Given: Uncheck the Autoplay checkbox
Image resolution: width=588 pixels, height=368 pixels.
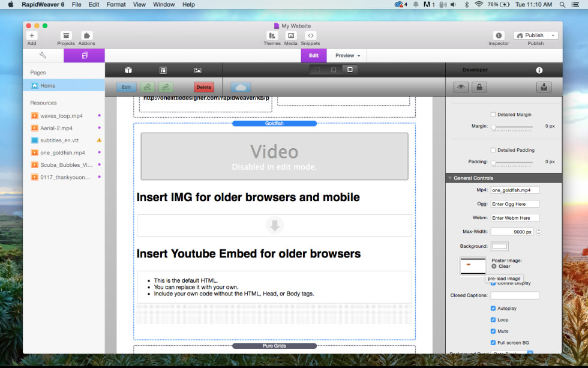Looking at the screenshot, I should (x=493, y=309).
